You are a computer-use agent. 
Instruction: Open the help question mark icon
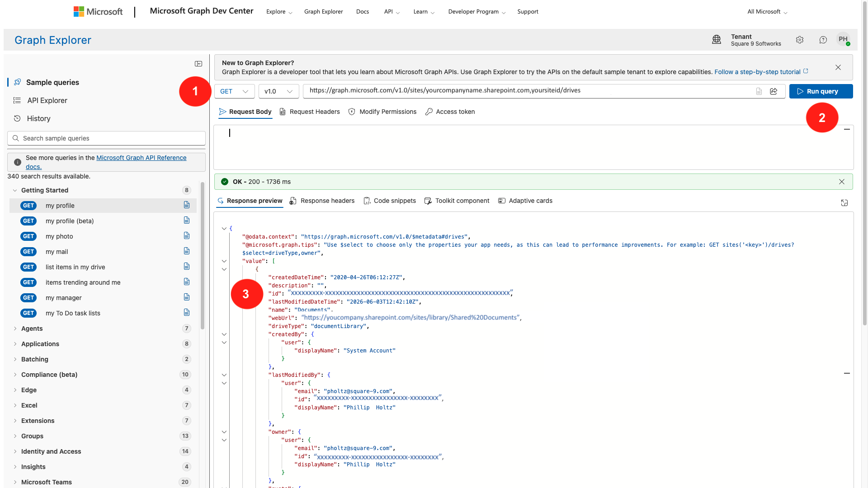(823, 40)
